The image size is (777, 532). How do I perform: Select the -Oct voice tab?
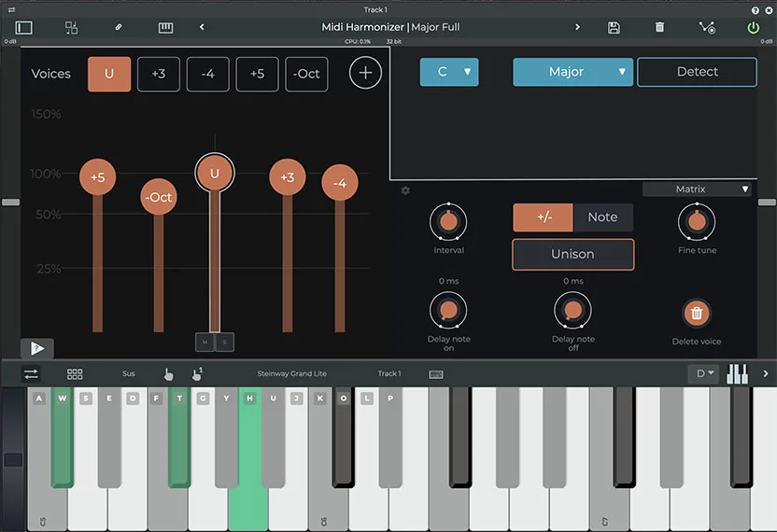click(x=306, y=74)
